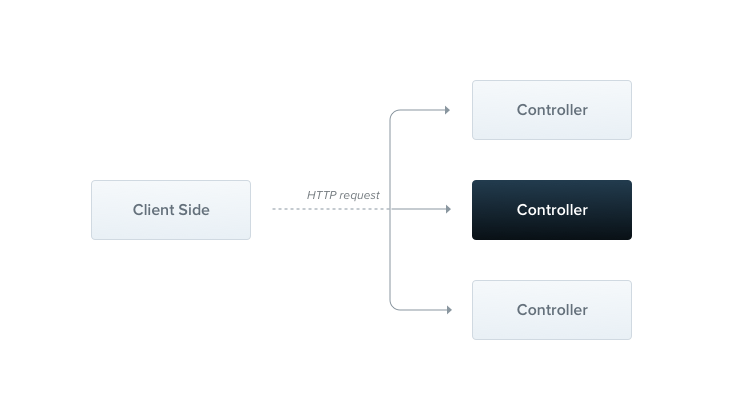Click the dashed line after Client Side
This screenshot has width=730, height=420.
click(331, 209)
